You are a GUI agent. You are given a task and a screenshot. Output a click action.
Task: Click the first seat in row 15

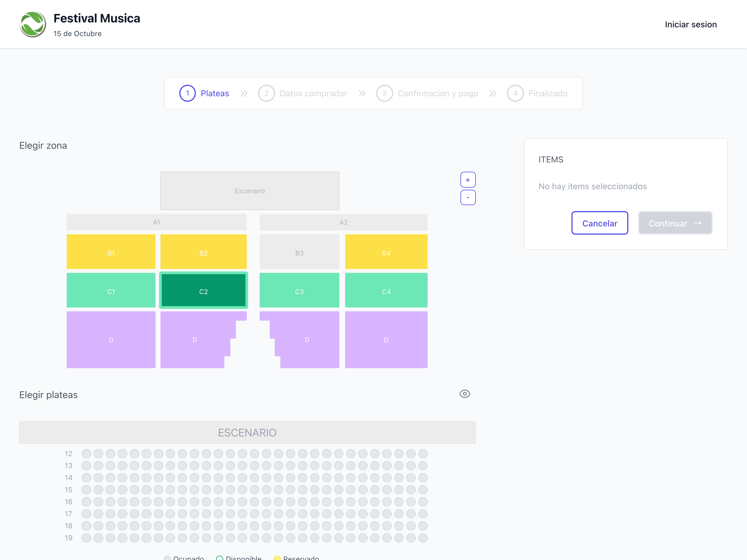coord(86,489)
